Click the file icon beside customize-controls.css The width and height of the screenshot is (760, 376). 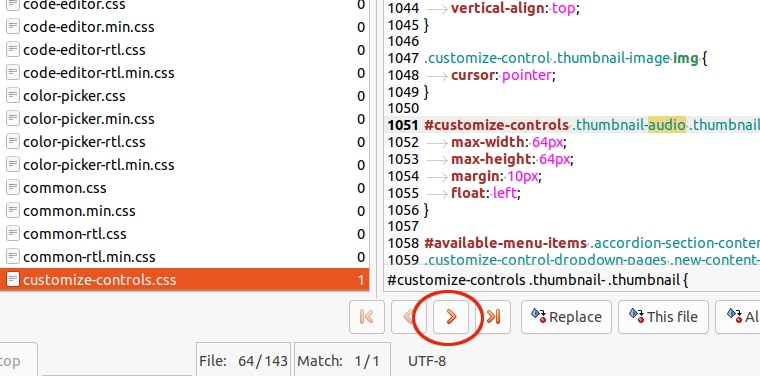click(13, 280)
